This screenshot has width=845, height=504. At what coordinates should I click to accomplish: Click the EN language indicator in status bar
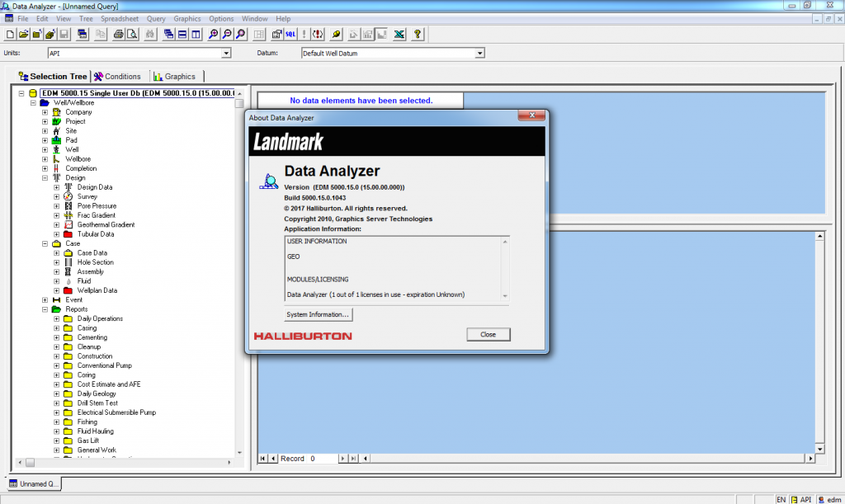781,500
